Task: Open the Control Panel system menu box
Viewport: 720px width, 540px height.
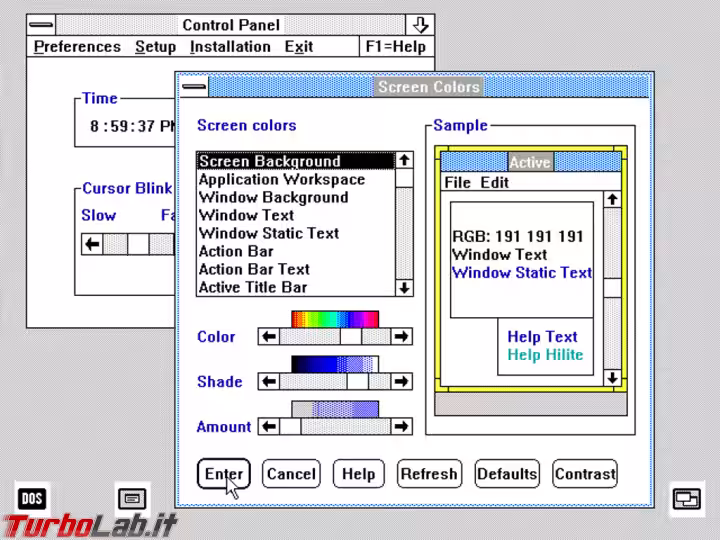Action: [x=42, y=25]
